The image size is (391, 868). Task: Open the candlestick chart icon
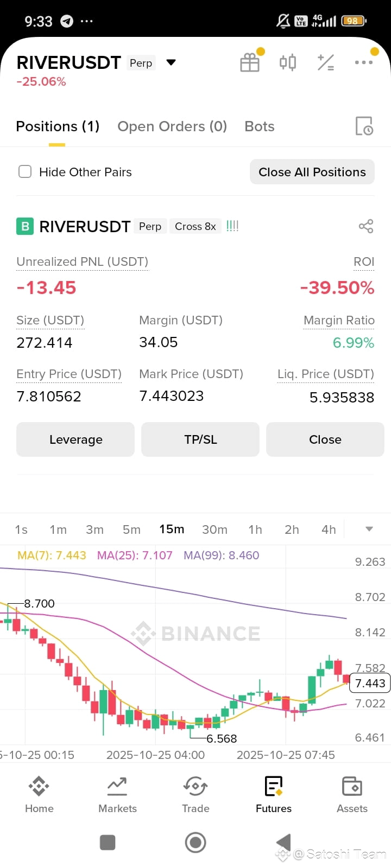pos(288,62)
